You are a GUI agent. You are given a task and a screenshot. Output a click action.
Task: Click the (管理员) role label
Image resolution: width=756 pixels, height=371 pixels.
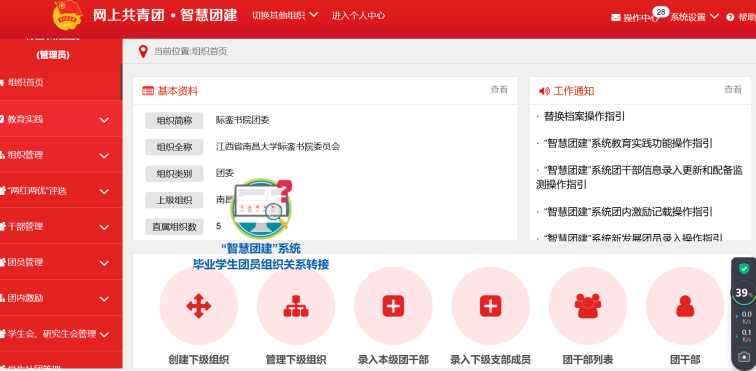tap(53, 55)
